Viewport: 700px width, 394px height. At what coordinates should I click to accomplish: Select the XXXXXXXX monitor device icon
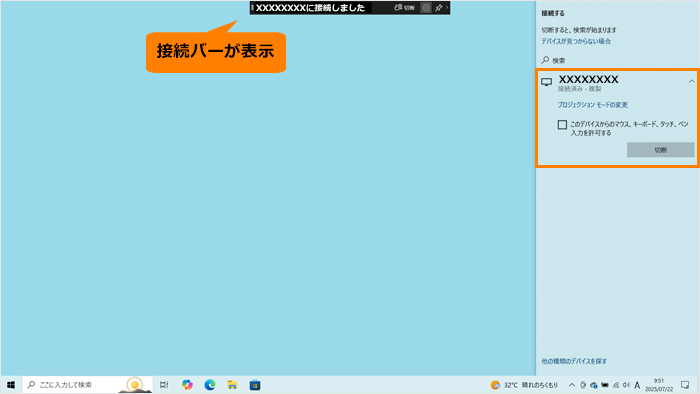pos(546,82)
